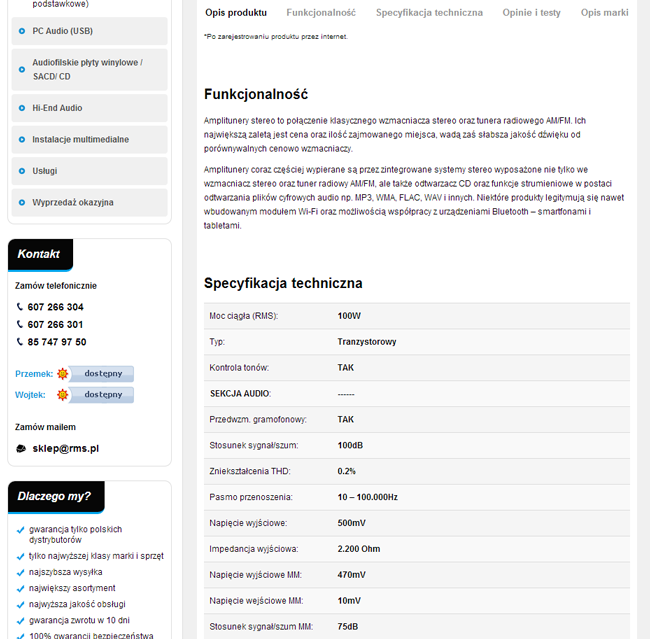Click the phone icon next to 607 266 304
Image resolution: width=650 pixels, height=639 pixels.
[19, 307]
